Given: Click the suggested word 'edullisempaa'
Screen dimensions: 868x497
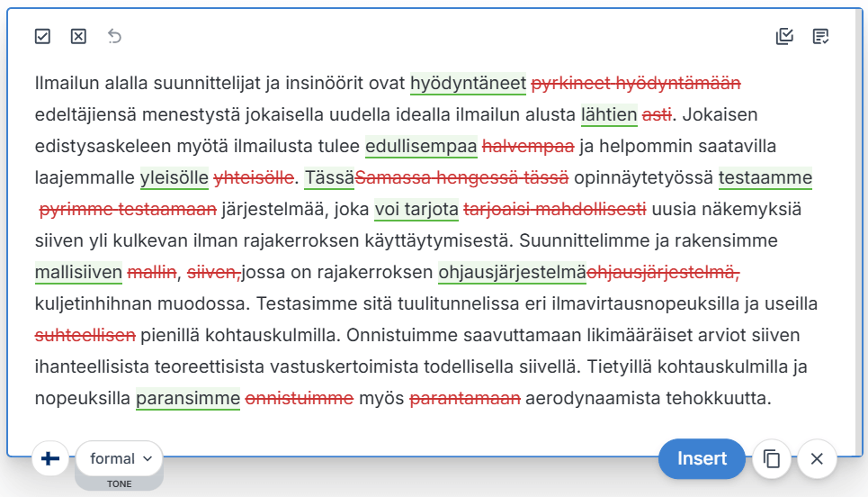Looking at the screenshot, I should pyautogui.click(x=421, y=147).
